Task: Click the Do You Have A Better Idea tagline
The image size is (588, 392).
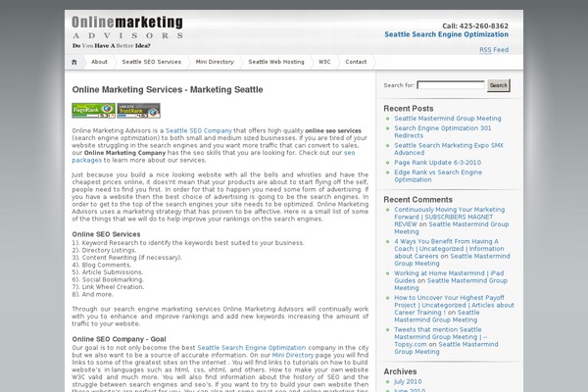Action: click(112, 46)
